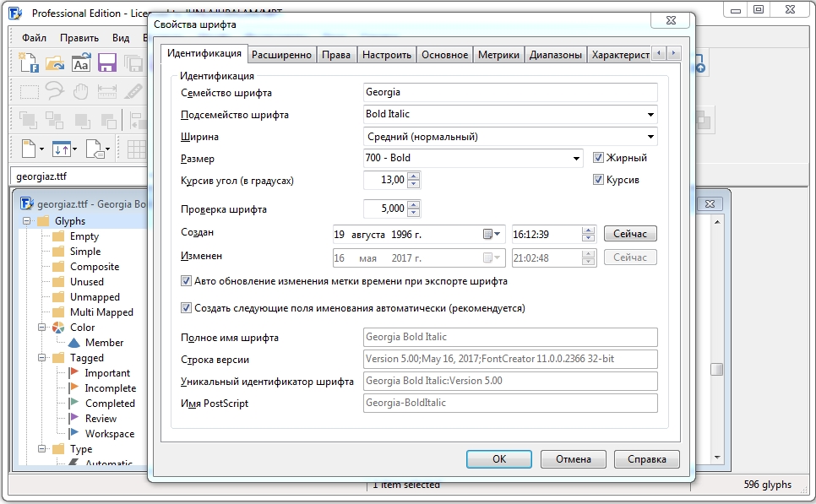Screen dimensions: 816x504
Task: Switch to the Права tab
Action: pyautogui.click(x=336, y=55)
